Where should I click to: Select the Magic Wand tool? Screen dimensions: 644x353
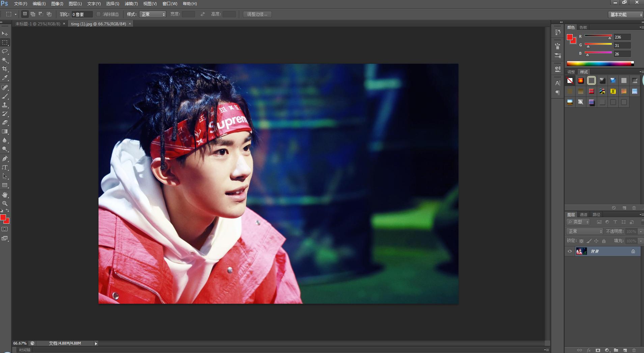coord(5,60)
